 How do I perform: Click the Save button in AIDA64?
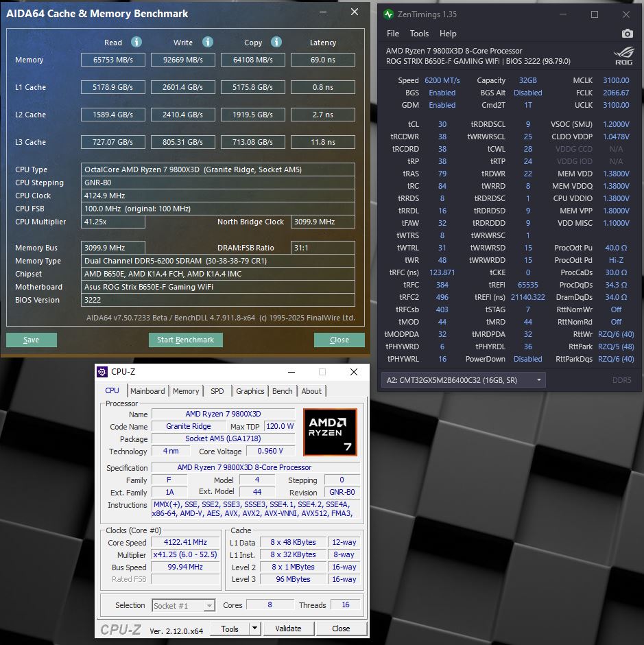tap(32, 340)
